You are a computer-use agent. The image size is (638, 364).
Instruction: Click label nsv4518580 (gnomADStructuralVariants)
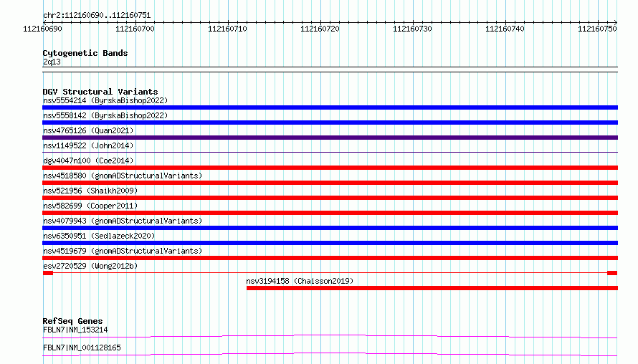(x=123, y=176)
